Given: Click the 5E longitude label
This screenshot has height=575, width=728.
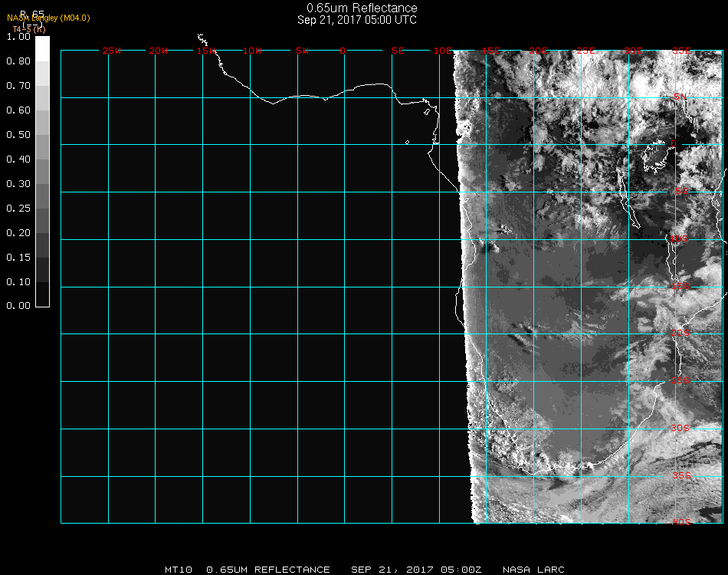Looking at the screenshot, I should pos(397,51).
